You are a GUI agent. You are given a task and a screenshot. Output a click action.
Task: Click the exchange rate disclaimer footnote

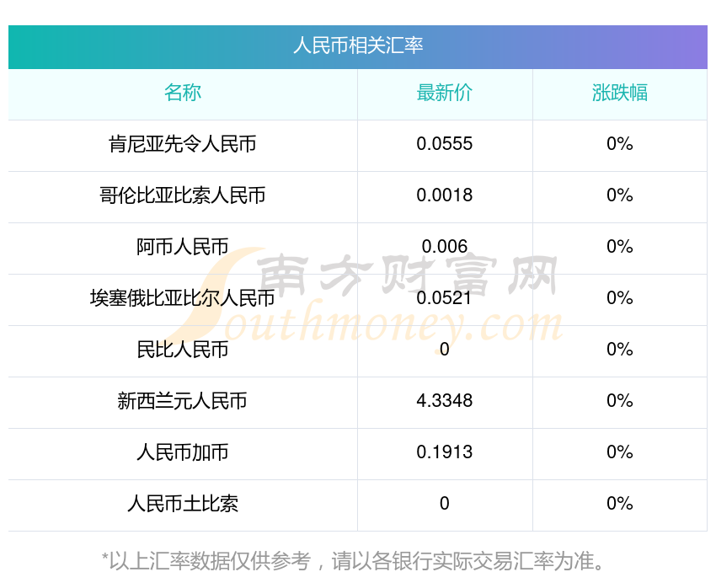click(357, 560)
